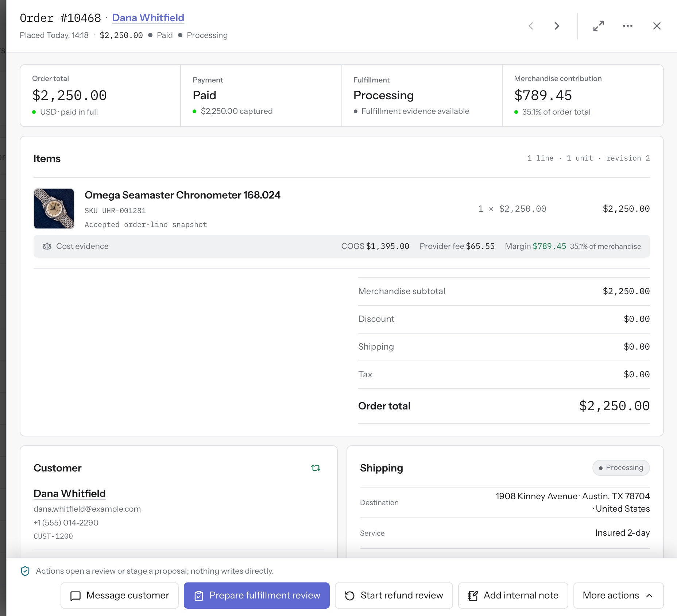Click SKU UHR-001281 text
The height and width of the screenshot is (616, 677).
[x=115, y=211]
